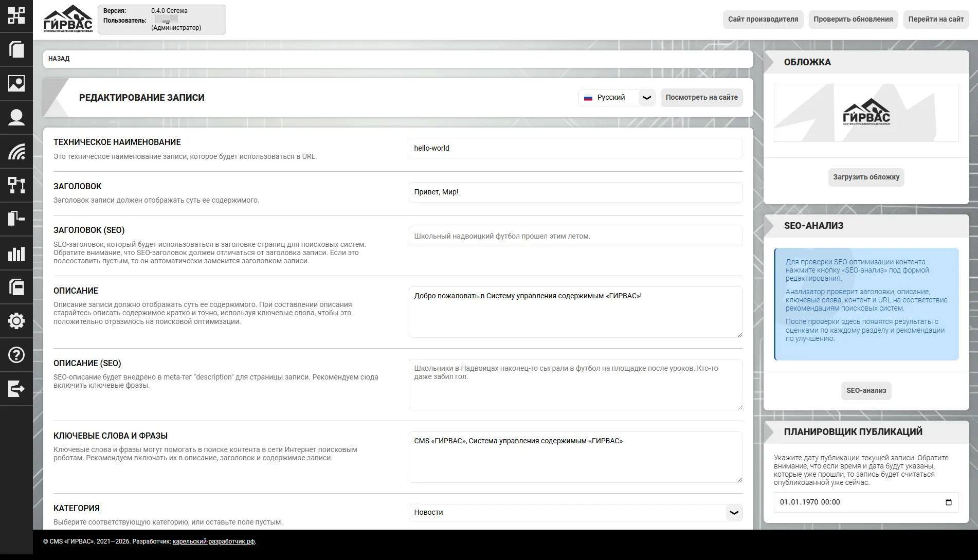Open the Категория dropdown showing Новости
The height and width of the screenshot is (560, 978).
(x=575, y=513)
